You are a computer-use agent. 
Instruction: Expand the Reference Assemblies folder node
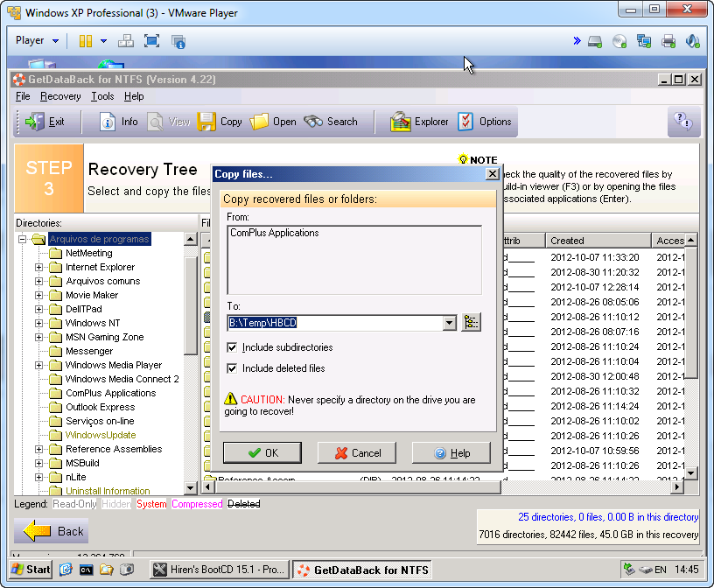(38, 450)
